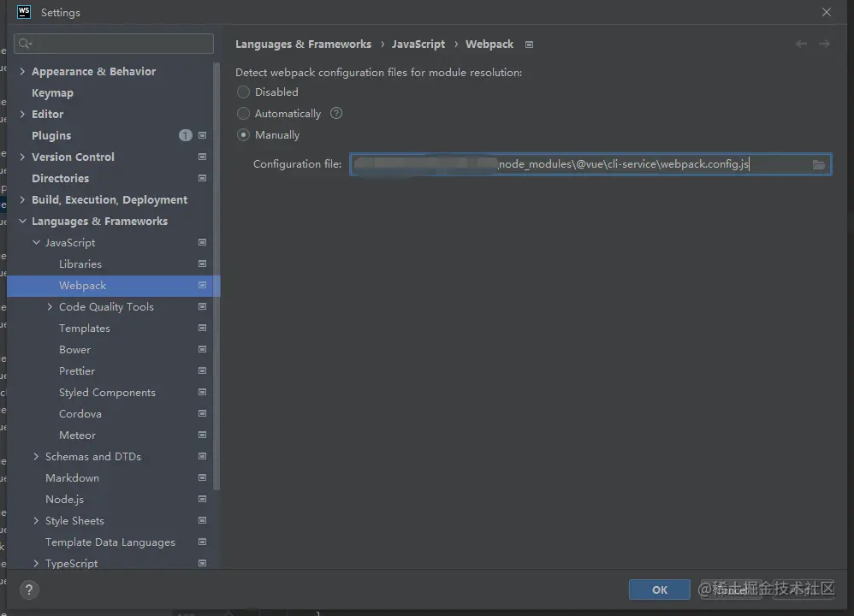The image size is (854, 616).
Task: Expand Schemas and DTDs node
Action: (x=36, y=456)
